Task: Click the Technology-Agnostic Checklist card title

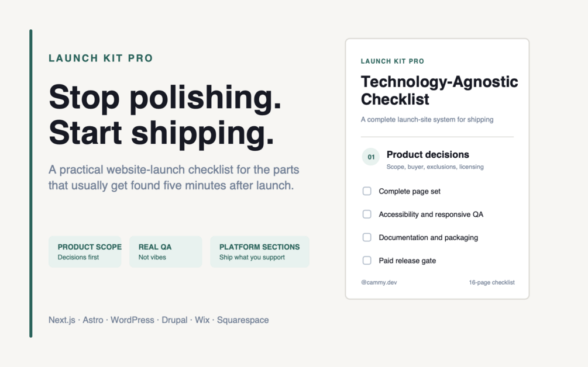Action: click(439, 91)
